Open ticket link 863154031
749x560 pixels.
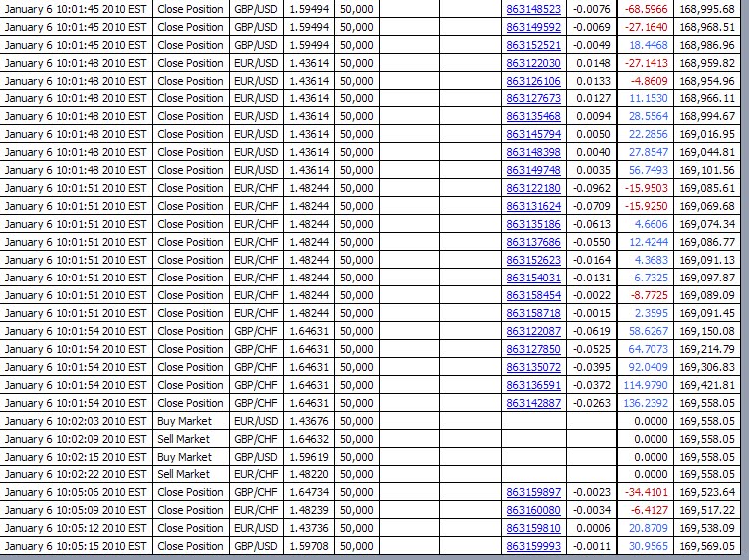coord(533,278)
